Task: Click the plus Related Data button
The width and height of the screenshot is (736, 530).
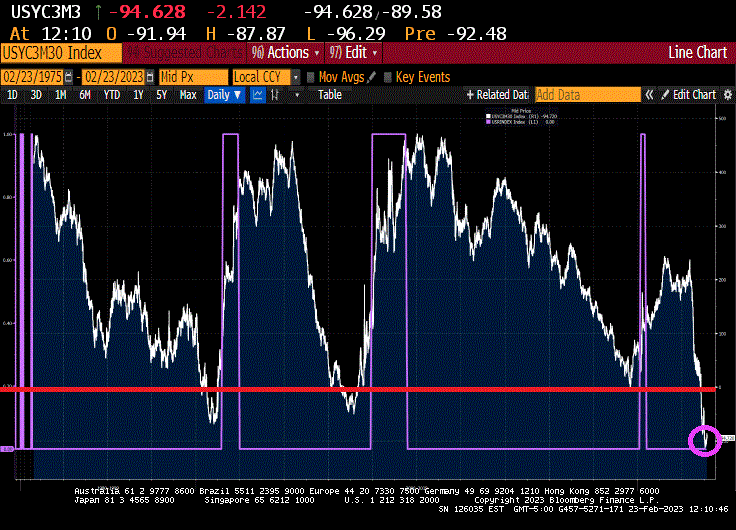Action: click(497, 95)
